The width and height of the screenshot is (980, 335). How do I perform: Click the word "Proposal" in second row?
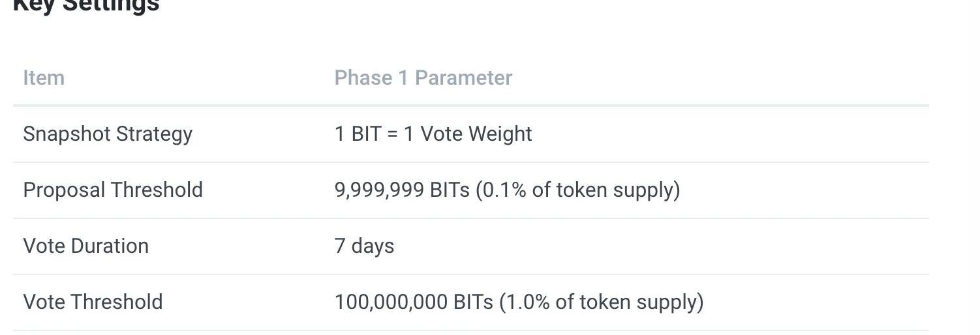tap(64, 190)
